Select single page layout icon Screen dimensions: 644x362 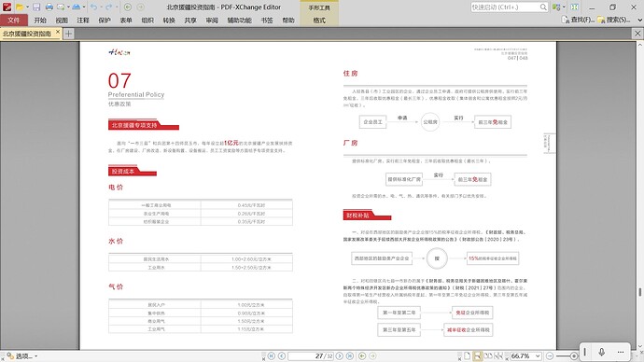pos(467,355)
